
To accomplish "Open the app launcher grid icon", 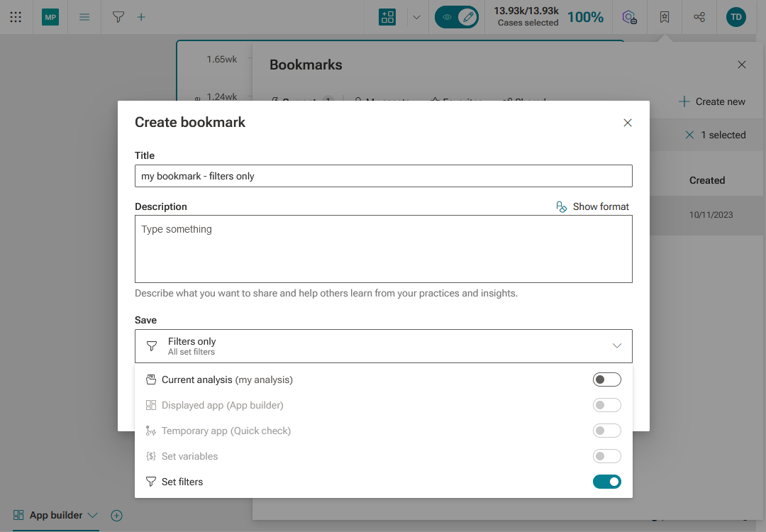I will [x=16, y=17].
